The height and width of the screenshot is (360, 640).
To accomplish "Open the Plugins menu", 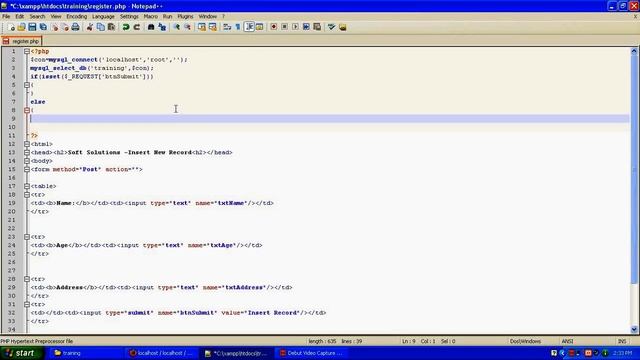I will point(185,17).
